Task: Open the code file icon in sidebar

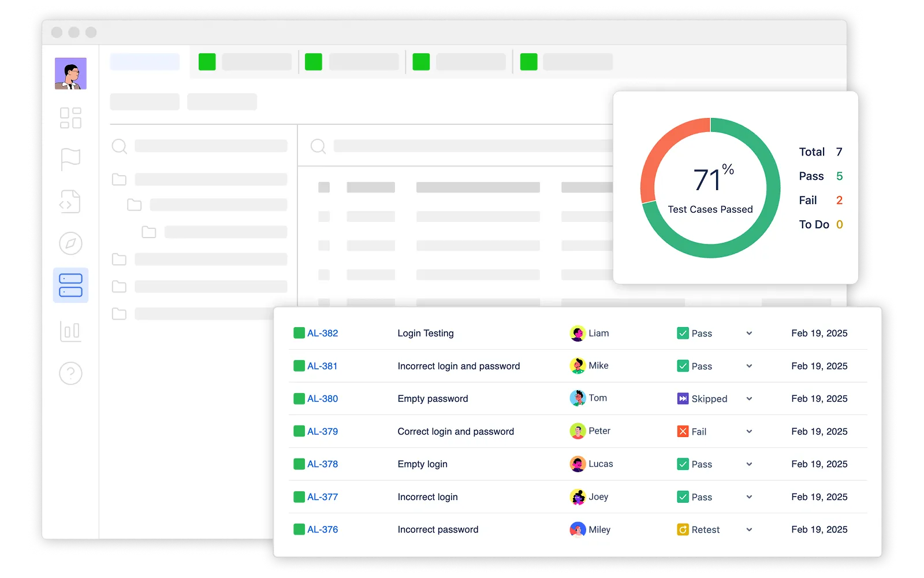Action: [70, 202]
